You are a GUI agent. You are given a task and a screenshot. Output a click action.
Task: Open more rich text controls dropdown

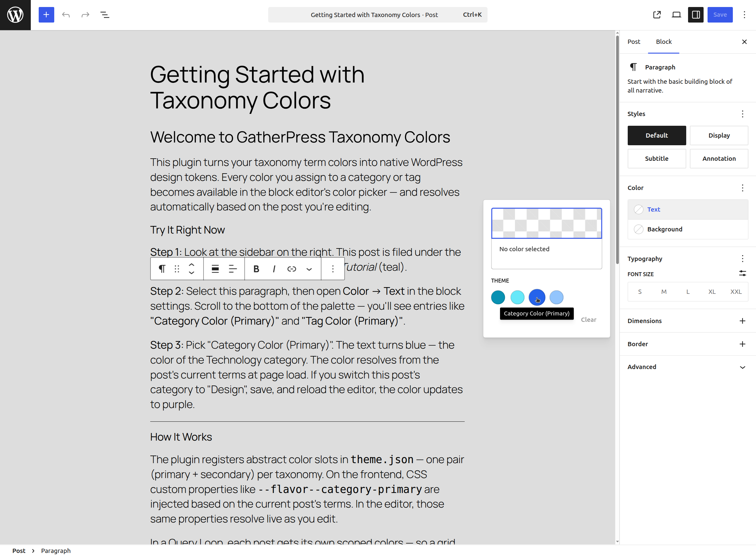pyautogui.click(x=309, y=269)
